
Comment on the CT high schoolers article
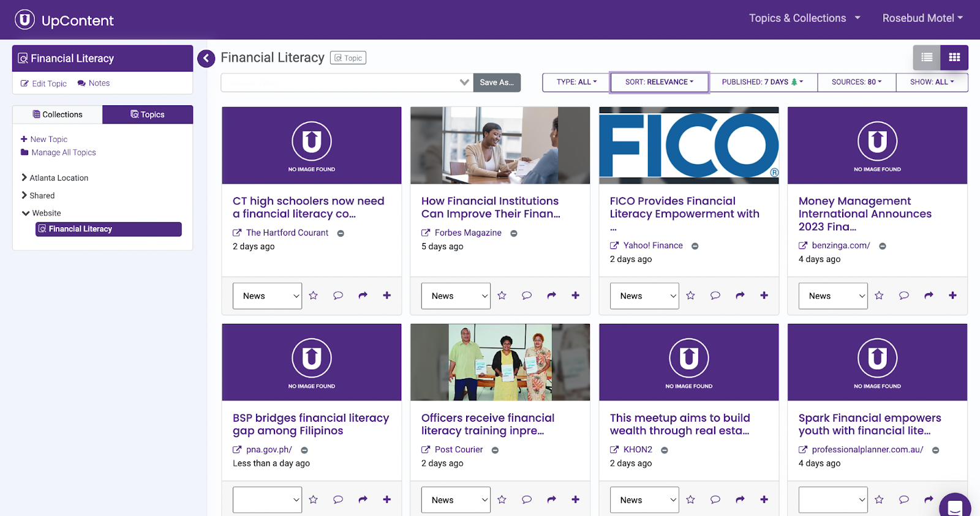[338, 296]
